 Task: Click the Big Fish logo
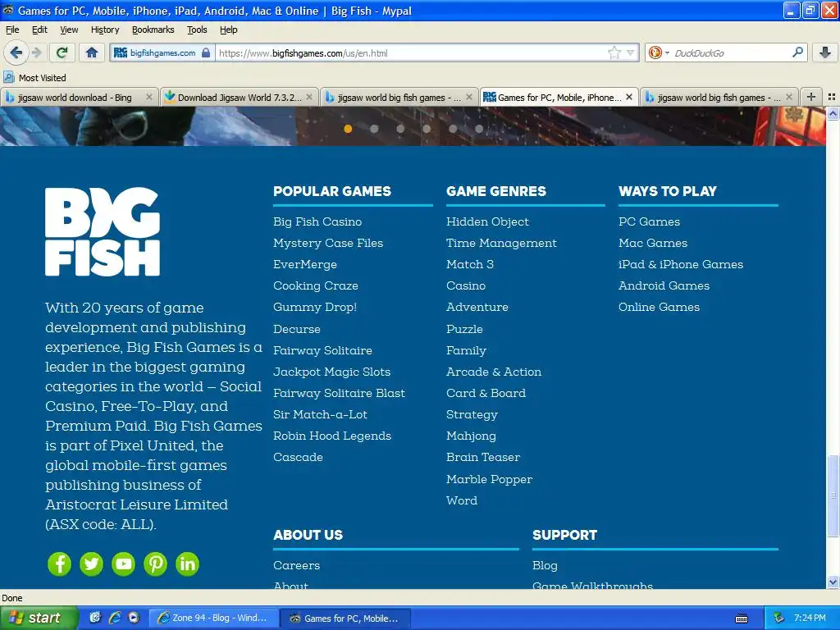(x=103, y=231)
